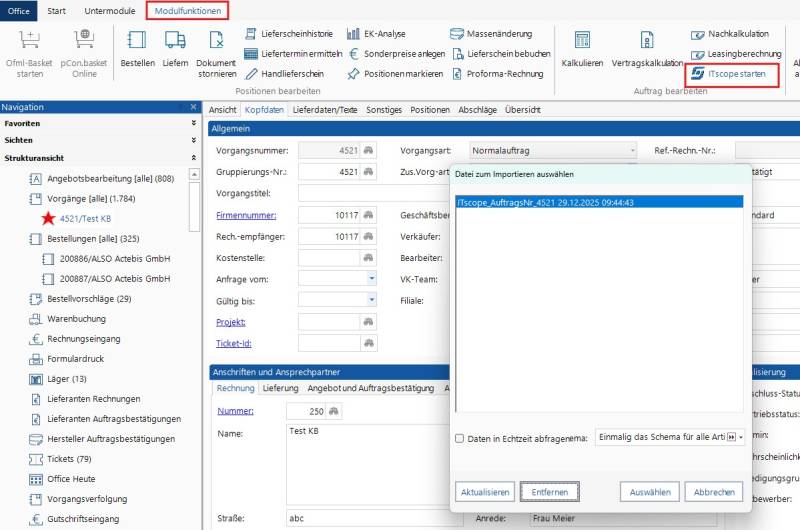Click the ITscope starten icon

697,74
